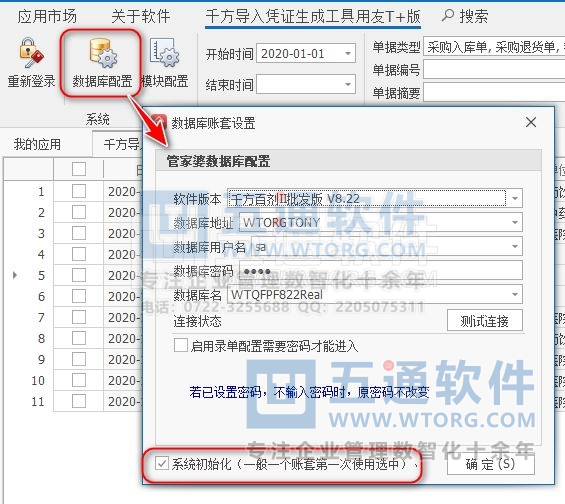The height and width of the screenshot is (504, 565).
Task: Open the 关于软件 menu
Action: tap(141, 16)
